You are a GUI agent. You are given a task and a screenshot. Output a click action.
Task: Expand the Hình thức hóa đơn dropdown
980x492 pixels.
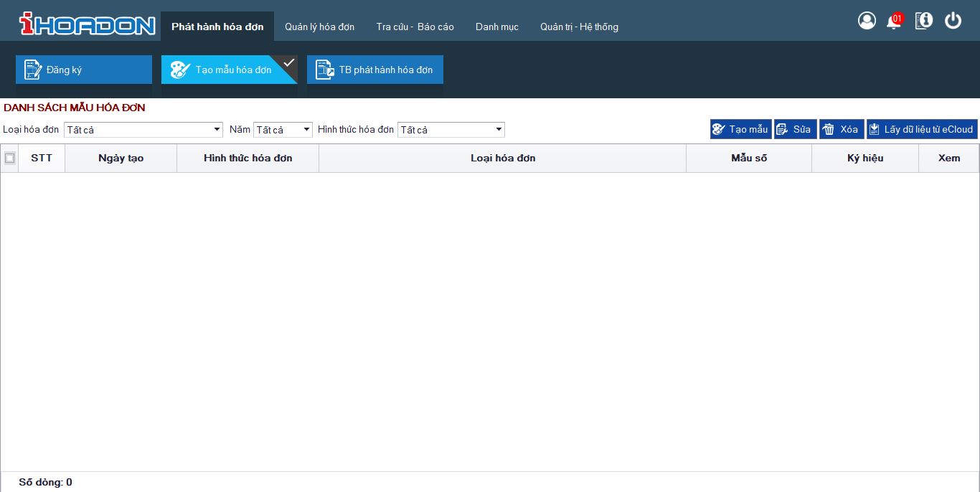[x=451, y=130]
